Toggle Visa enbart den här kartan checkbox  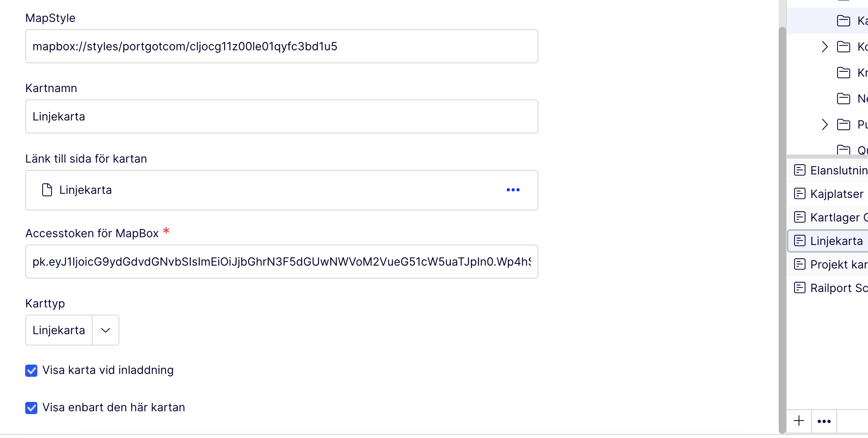31,408
